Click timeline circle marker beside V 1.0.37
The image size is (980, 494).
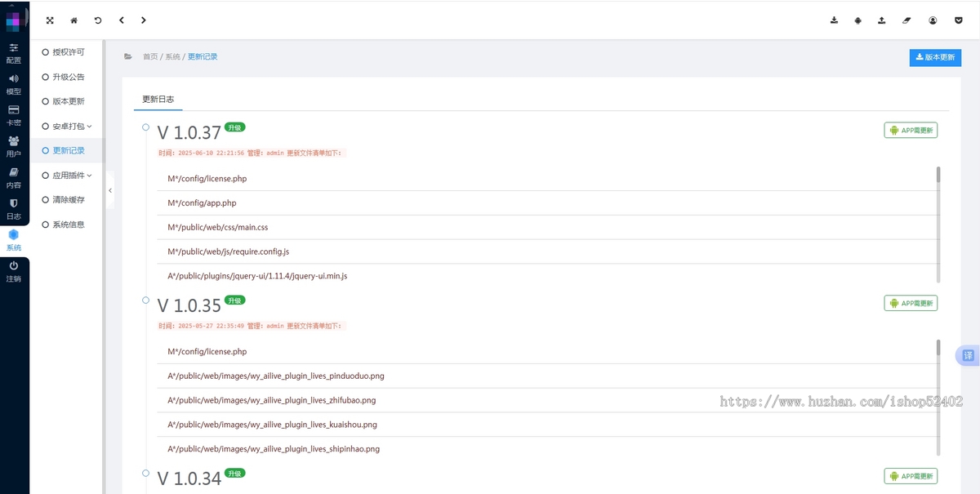(x=145, y=127)
